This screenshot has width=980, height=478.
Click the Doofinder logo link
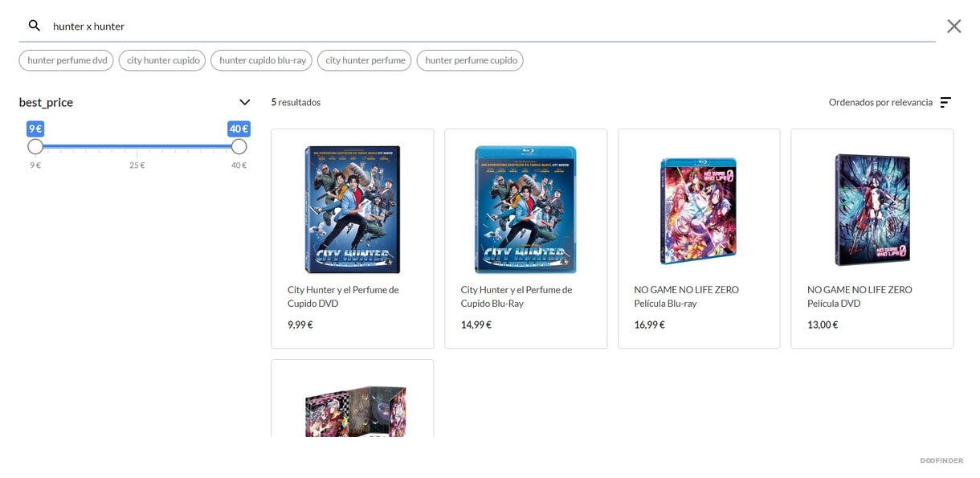[x=941, y=460]
